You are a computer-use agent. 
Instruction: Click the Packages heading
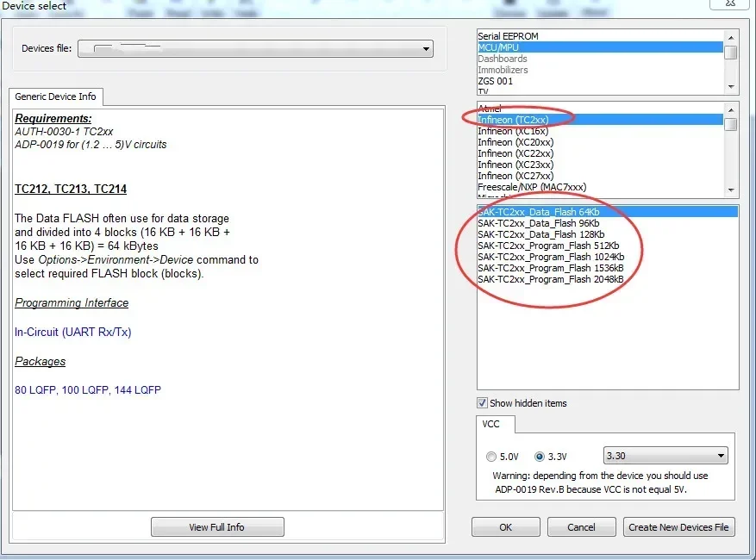tap(40, 362)
